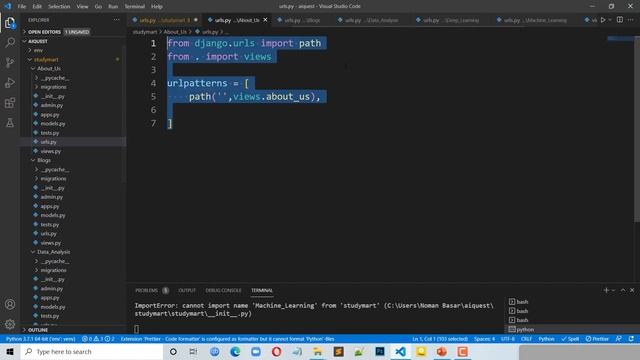Open Opera browser from taskbar

click(x=276, y=351)
